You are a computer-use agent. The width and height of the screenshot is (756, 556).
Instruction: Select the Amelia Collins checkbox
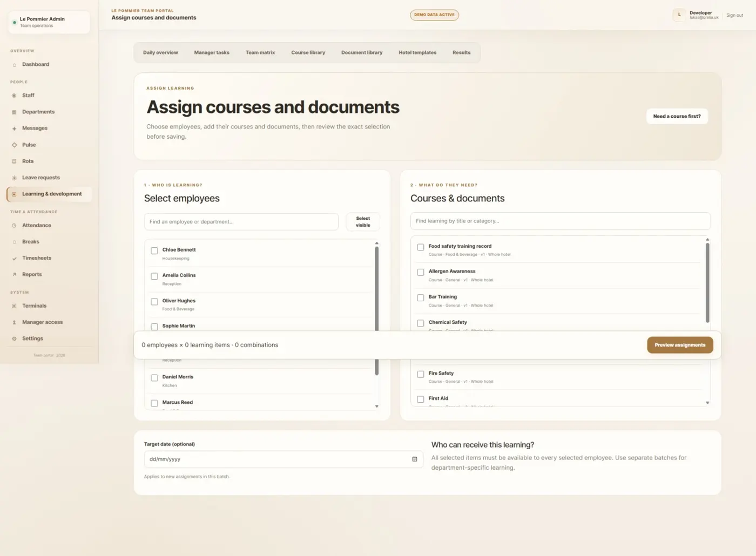point(154,276)
